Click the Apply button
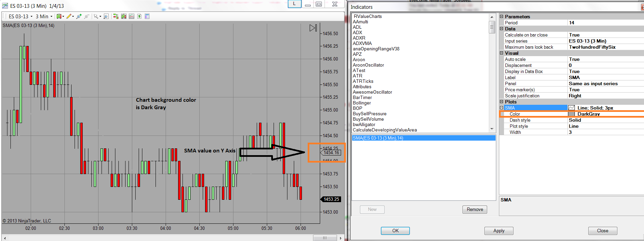The height and width of the screenshot is (241, 644). [x=499, y=231]
